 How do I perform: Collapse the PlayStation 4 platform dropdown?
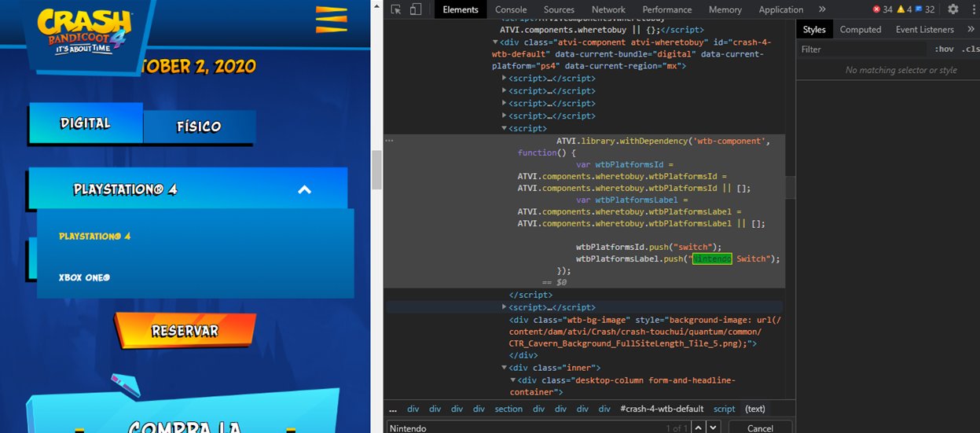tap(305, 189)
